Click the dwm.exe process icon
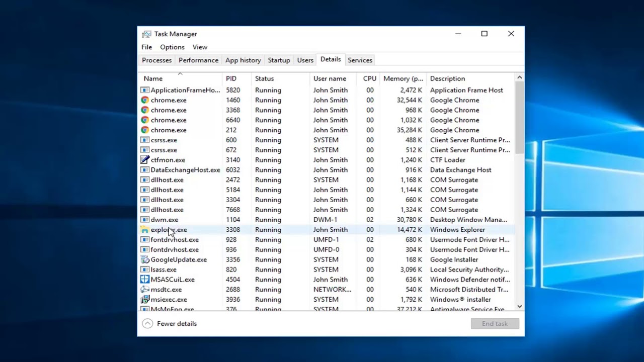Screen dimensions: 644x362 [145, 220]
